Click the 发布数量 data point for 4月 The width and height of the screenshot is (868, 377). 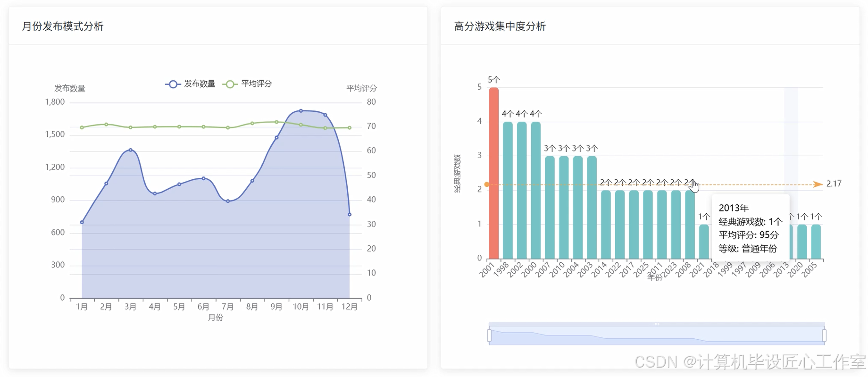click(155, 193)
